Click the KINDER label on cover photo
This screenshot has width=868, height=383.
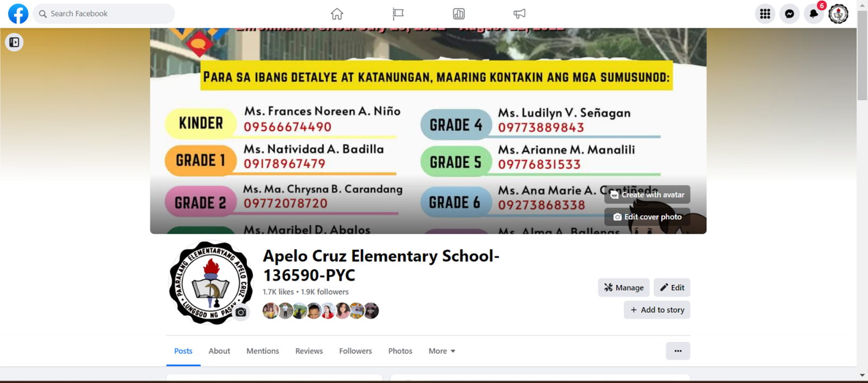(x=201, y=123)
